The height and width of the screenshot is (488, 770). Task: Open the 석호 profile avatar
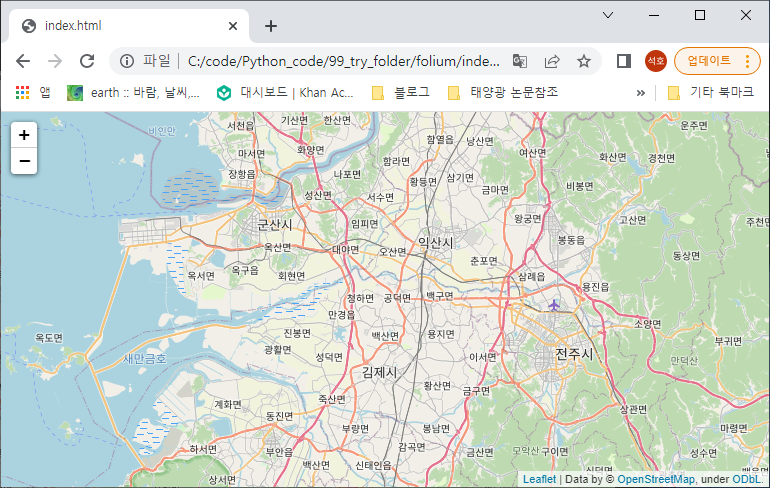656,61
